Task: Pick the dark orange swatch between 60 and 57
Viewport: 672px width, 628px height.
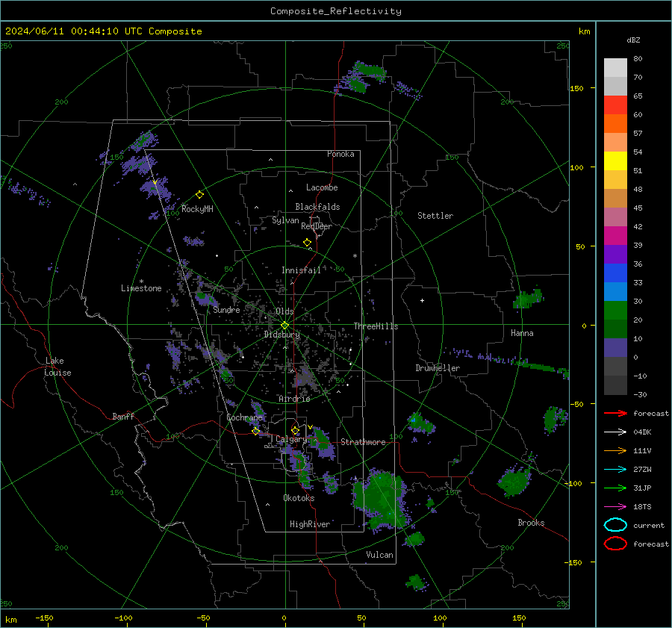Action: (x=615, y=124)
